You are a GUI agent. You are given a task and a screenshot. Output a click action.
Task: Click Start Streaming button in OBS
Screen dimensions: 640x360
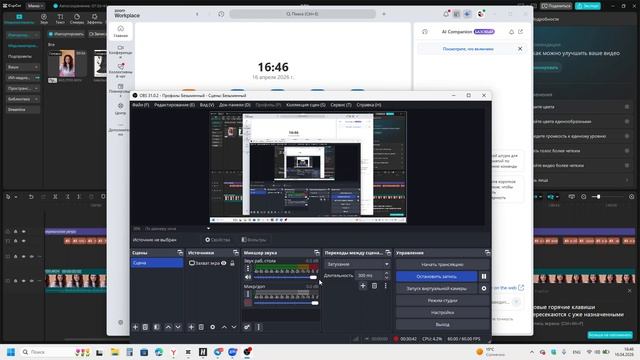pyautogui.click(x=442, y=264)
